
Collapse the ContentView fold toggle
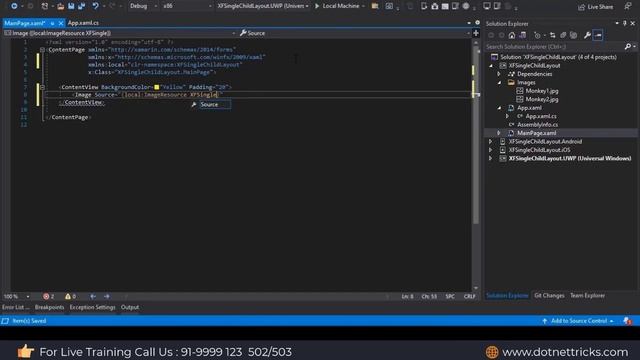pyautogui.click(x=42, y=87)
